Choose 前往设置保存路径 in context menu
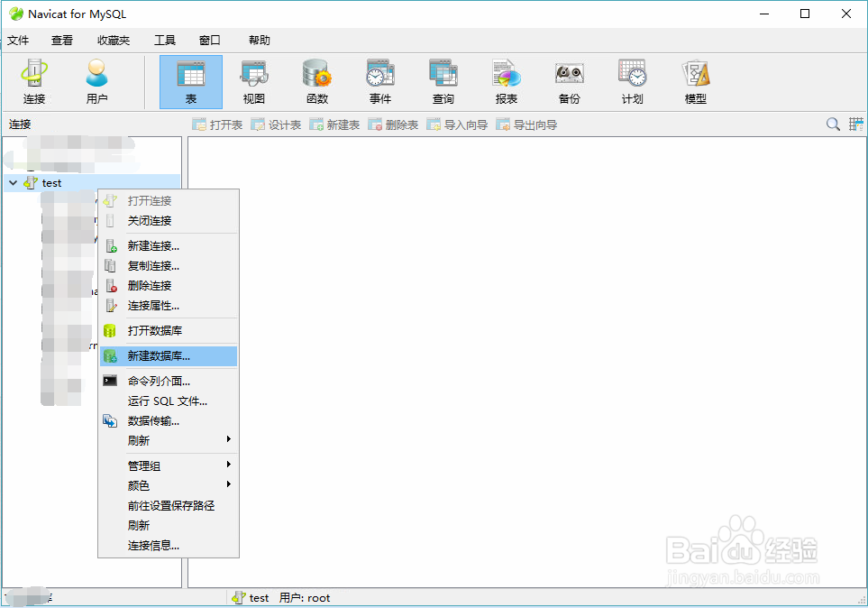Viewport: 868px width, 608px height. [169, 506]
